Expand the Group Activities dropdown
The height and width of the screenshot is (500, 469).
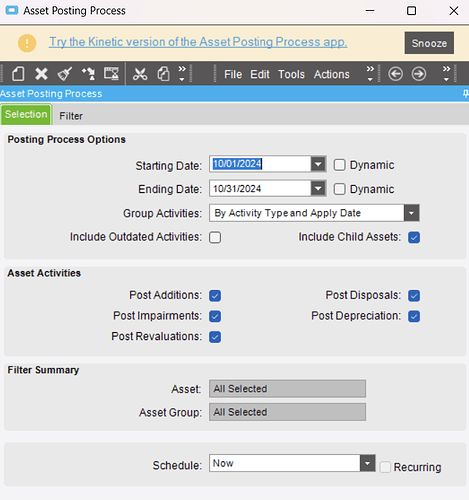[x=411, y=213]
